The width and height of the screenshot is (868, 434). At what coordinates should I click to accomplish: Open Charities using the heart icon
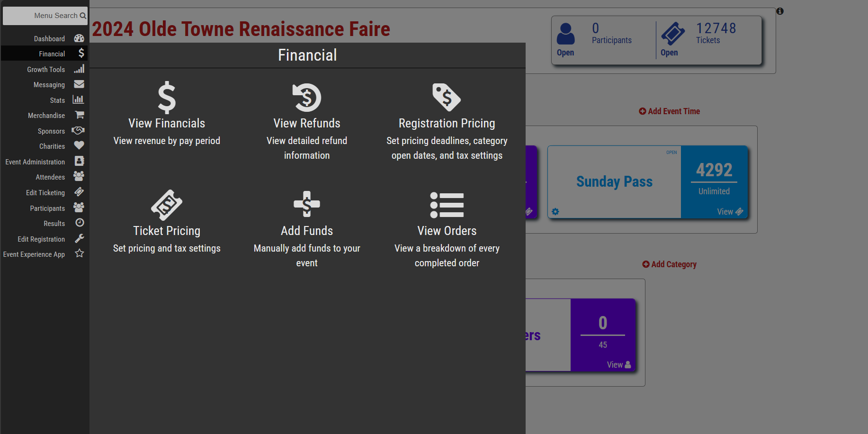pyautogui.click(x=79, y=145)
